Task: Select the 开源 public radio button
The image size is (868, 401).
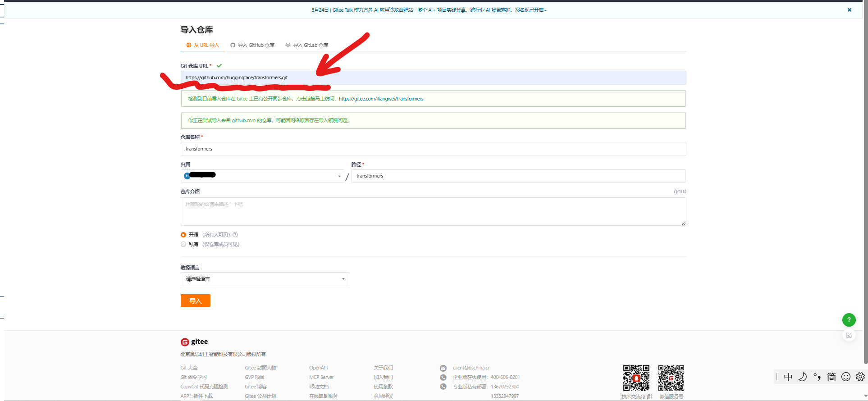Action: click(x=183, y=235)
